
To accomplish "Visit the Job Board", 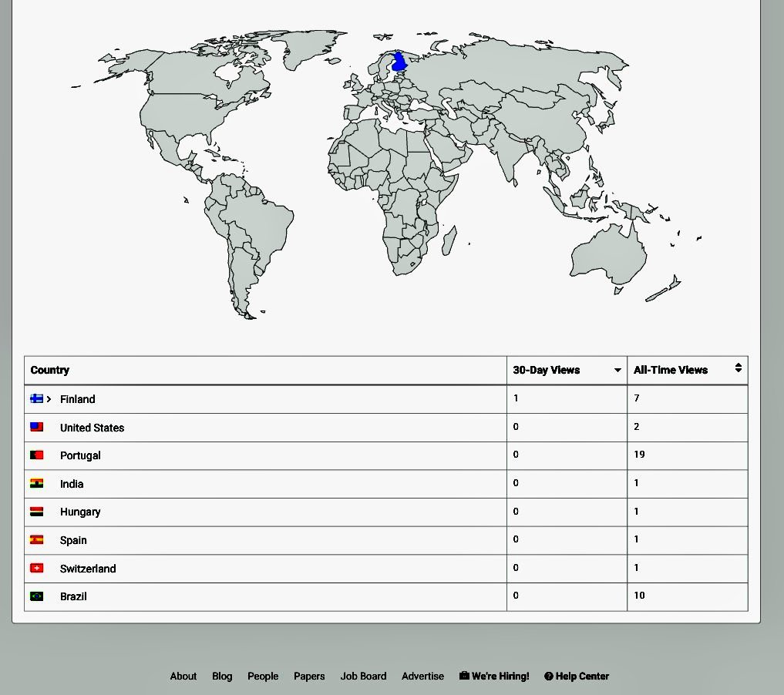I will 364,676.
